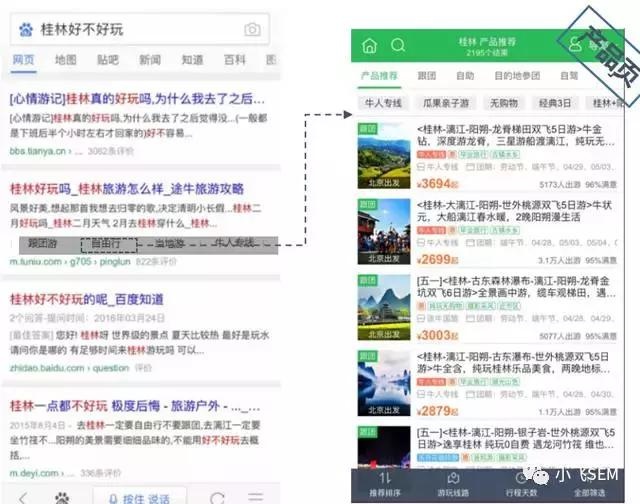
Task: Tap the home icon in green header
Action: [370, 46]
